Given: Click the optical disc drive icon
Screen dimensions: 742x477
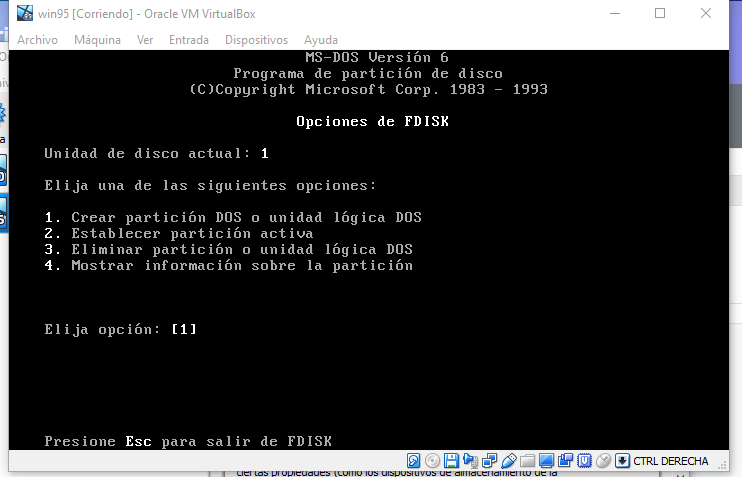Looking at the screenshot, I should click(432, 460).
